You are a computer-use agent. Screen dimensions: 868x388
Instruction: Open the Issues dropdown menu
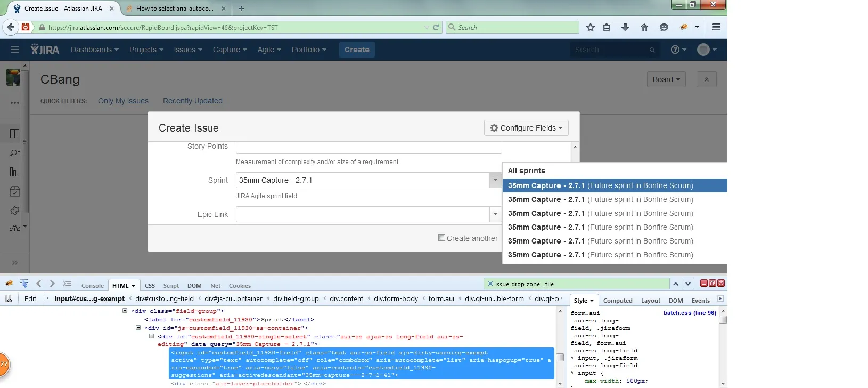point(188,50)
